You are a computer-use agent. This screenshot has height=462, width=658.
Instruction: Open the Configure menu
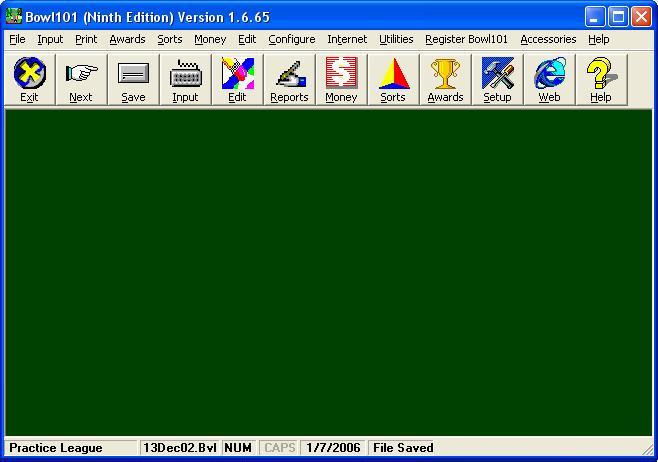292,39
